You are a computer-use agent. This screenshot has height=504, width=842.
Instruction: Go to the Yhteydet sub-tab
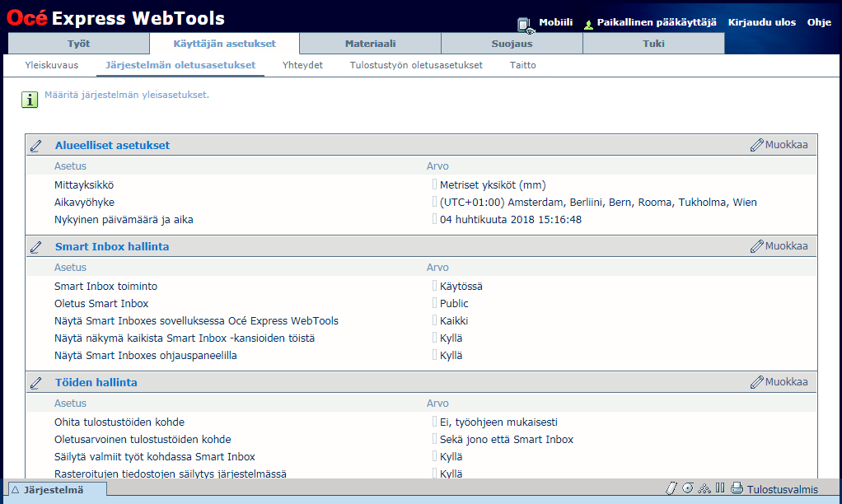click(x=302, y=65)
